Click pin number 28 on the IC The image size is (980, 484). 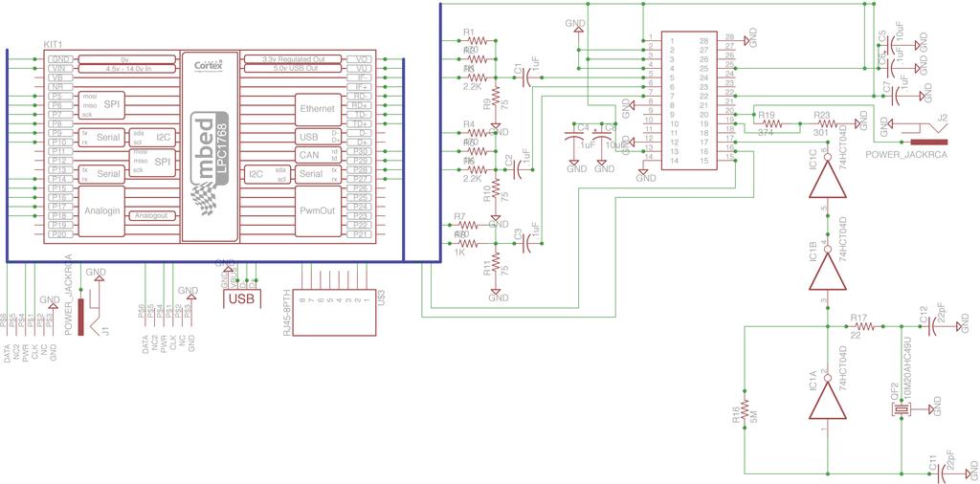(703, 41)
